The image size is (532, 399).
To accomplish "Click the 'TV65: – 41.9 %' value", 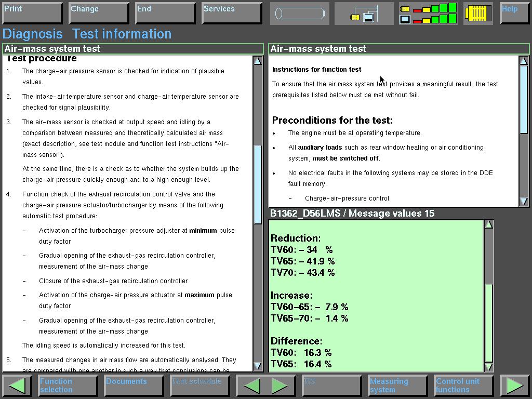I will click(303, 261).
